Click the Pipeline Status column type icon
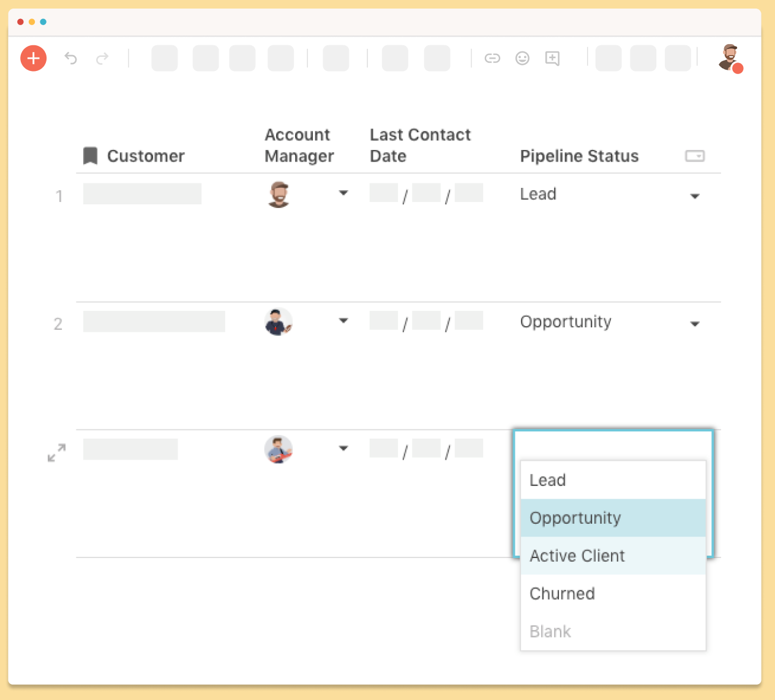Screen dimensions: 775x700 click(694, 156)
